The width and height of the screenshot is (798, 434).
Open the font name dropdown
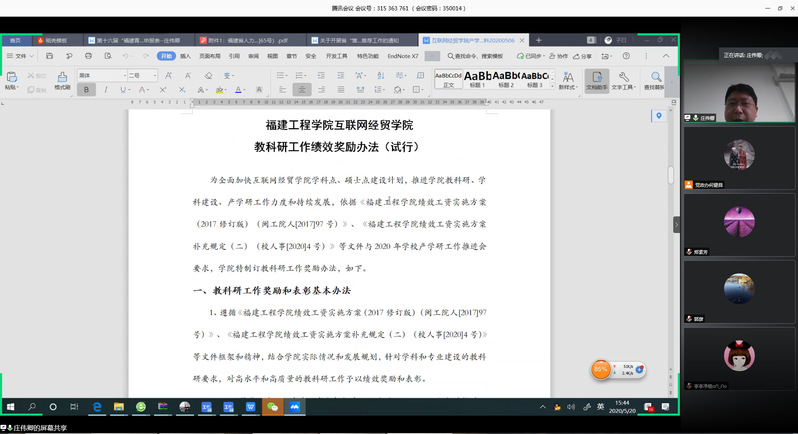click(125, 75)
